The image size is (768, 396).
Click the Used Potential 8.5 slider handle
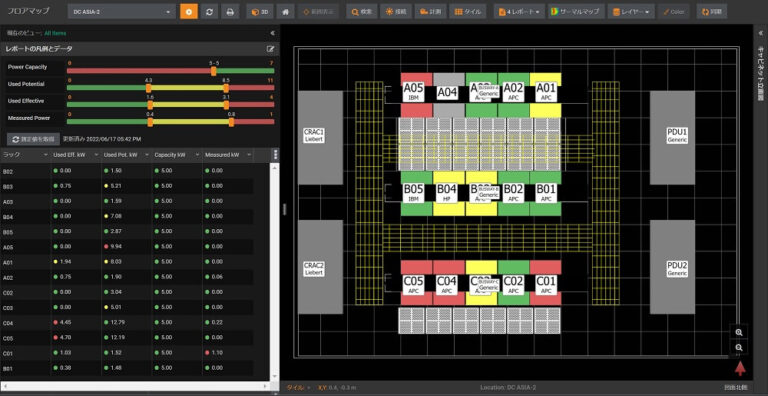click(226, 88)
